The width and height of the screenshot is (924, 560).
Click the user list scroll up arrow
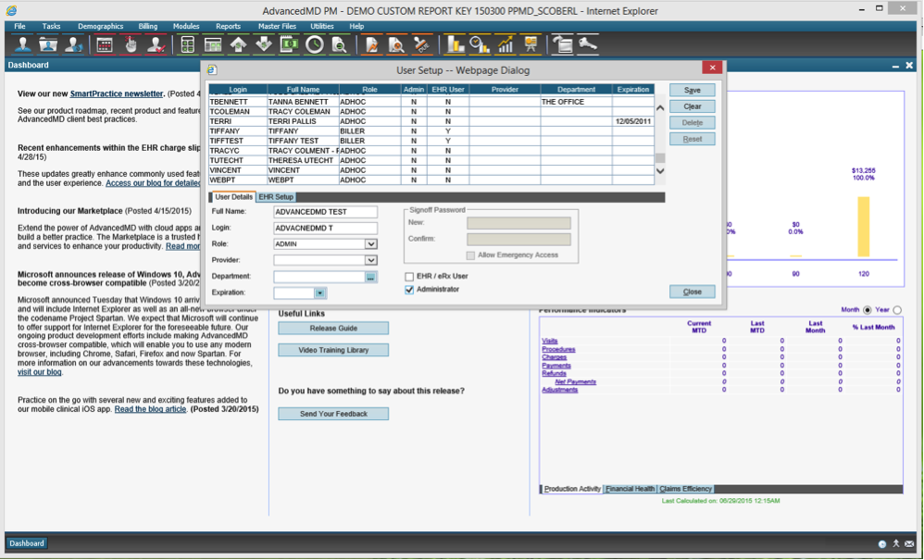pos(660,108)
